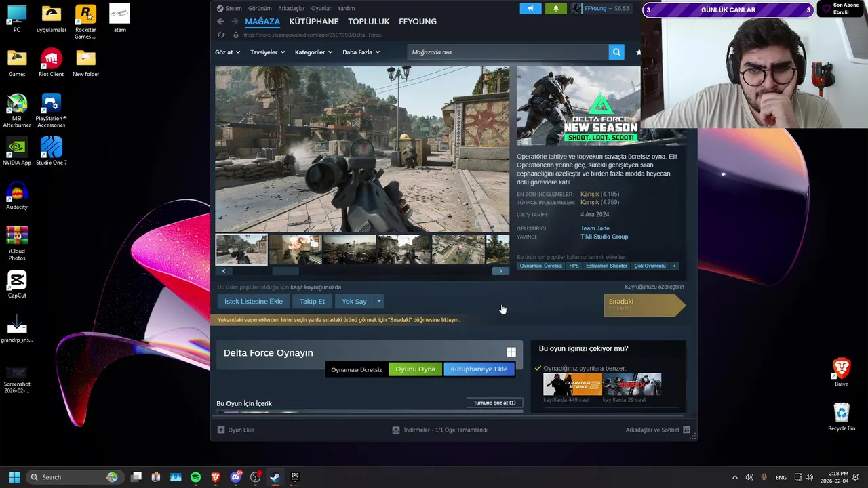
Task: Expand the Daha Fazla dropdown
Action: (361, 52)
